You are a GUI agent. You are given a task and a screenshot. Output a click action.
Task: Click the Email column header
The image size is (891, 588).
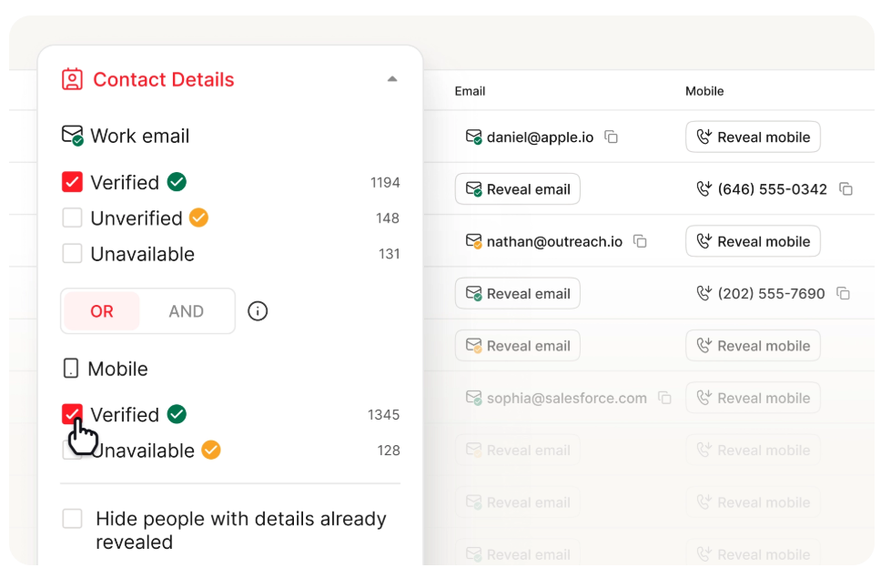[470, 91]
